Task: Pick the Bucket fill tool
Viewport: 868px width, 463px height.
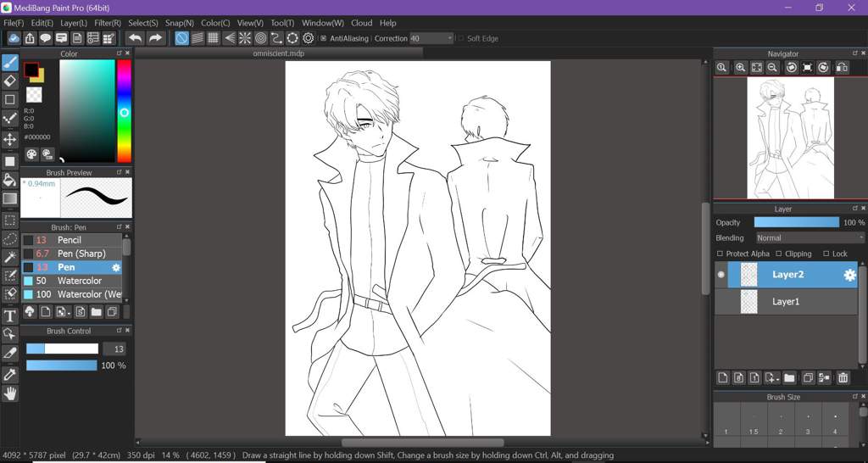Action: 9,180
